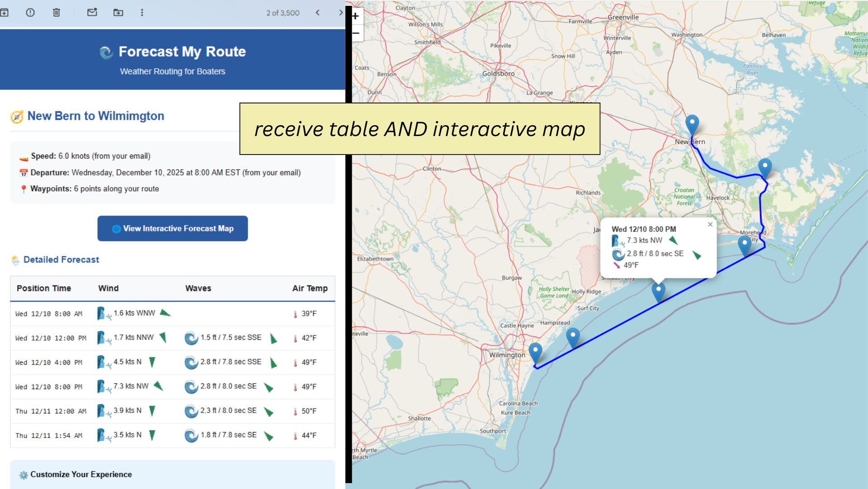
Task: Click the Waves column header in the forecast table
Action: 198,288
